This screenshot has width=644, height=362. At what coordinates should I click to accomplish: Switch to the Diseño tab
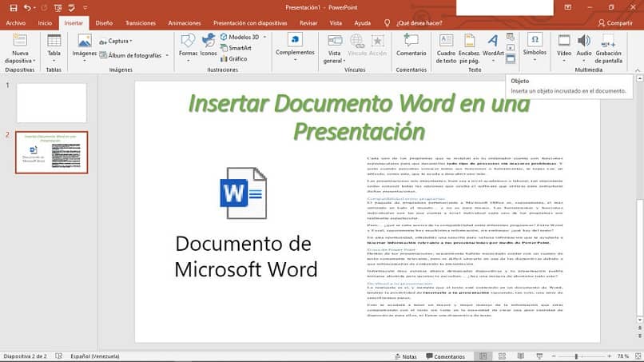pos(104,23)
